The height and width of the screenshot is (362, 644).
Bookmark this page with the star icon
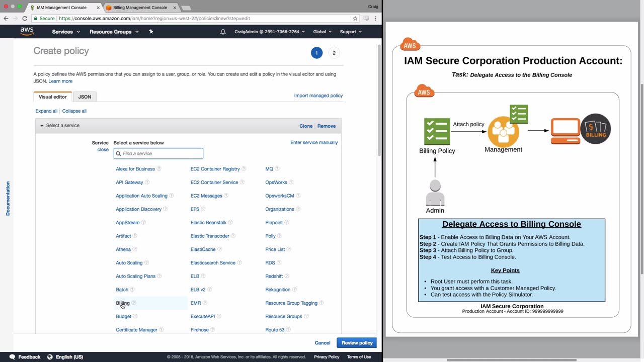[x=355, y=18]
